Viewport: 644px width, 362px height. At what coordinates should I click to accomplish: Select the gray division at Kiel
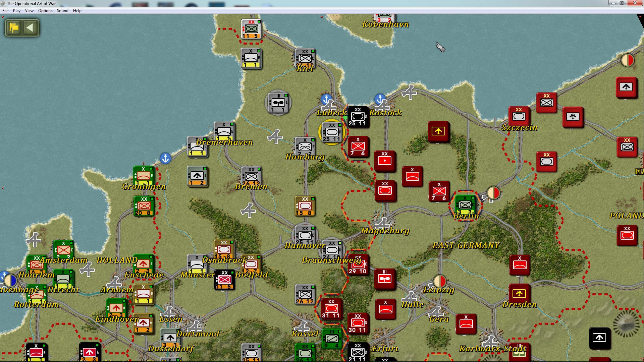click(305, 58)
